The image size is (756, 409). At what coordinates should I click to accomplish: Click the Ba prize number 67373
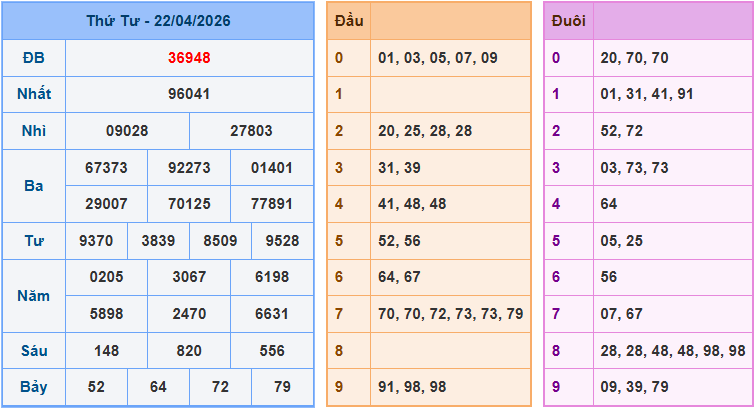point(106,168)
